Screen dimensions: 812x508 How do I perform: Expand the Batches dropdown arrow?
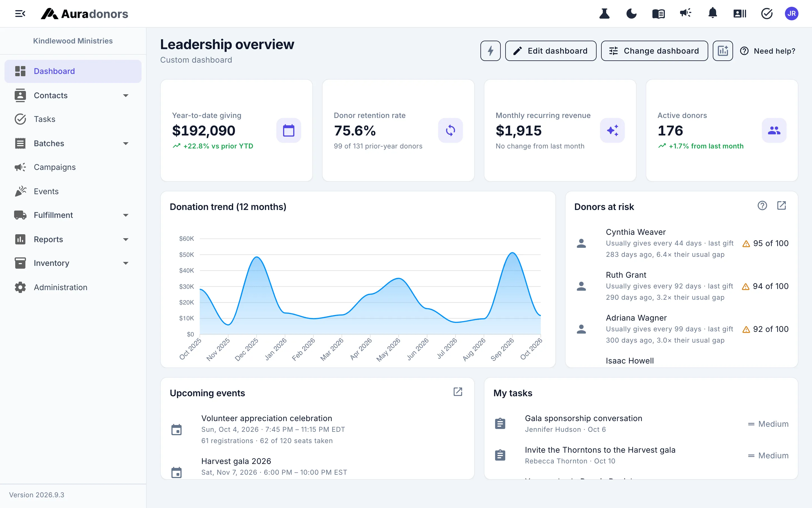click(126, 143)
